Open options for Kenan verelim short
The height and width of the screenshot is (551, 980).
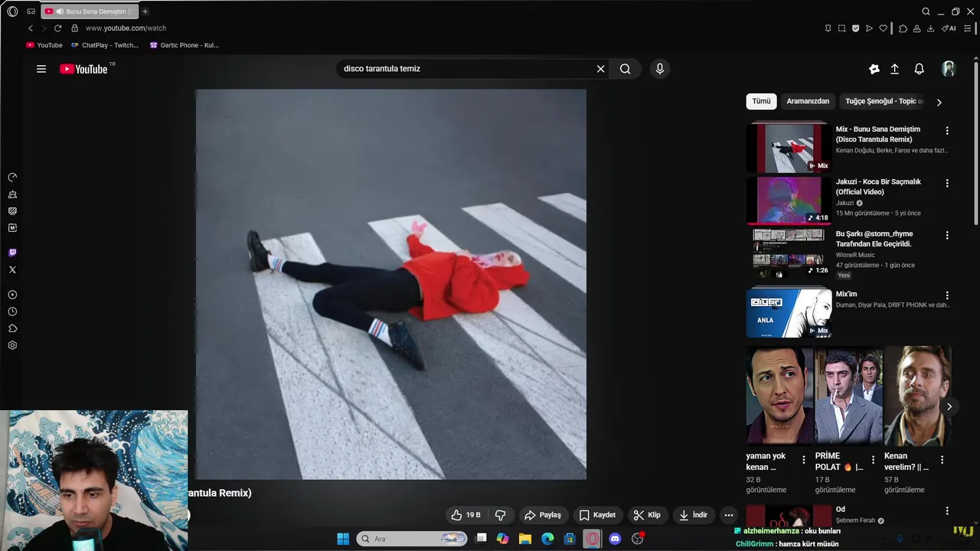[x=942, y=460]
